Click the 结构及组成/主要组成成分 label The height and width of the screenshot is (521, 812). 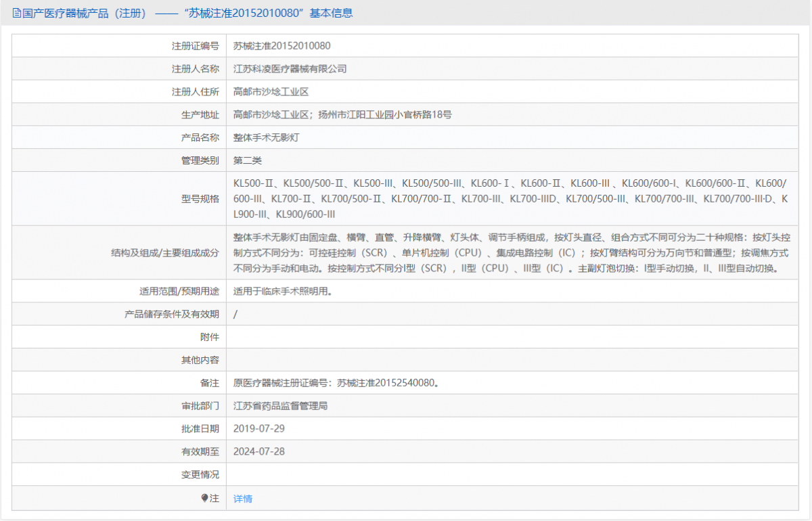point(164,253)
